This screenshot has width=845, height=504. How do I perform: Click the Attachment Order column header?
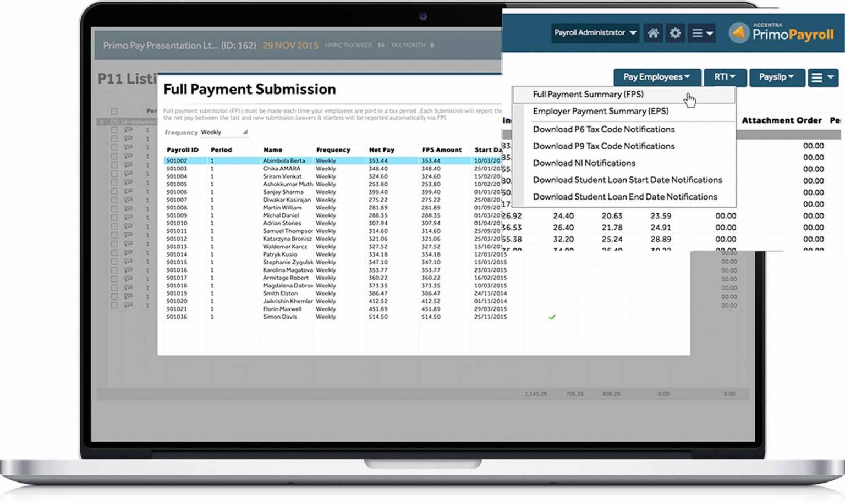tap(782, 120)
